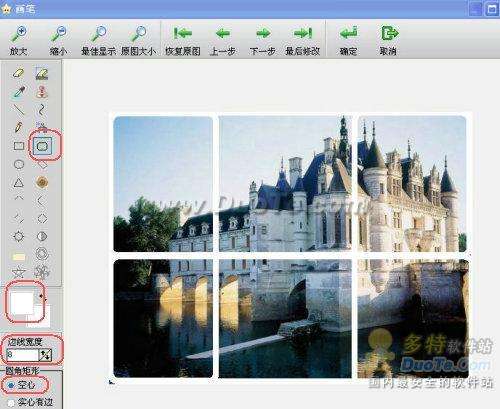The image size is (500, 409).
Task: Click the 边线宽度 width spinner arrows
Action: tap(46, 354)
